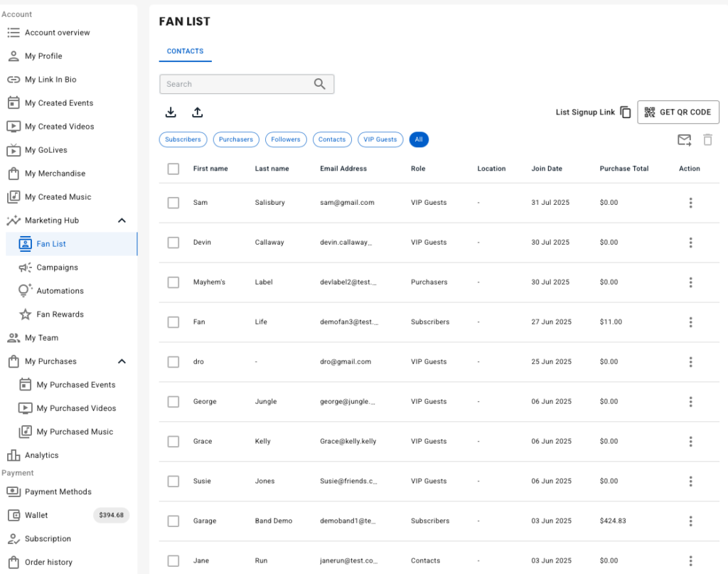Click the download contacts icon
Screen dimensions: 728x574
[x=171, y=112]
